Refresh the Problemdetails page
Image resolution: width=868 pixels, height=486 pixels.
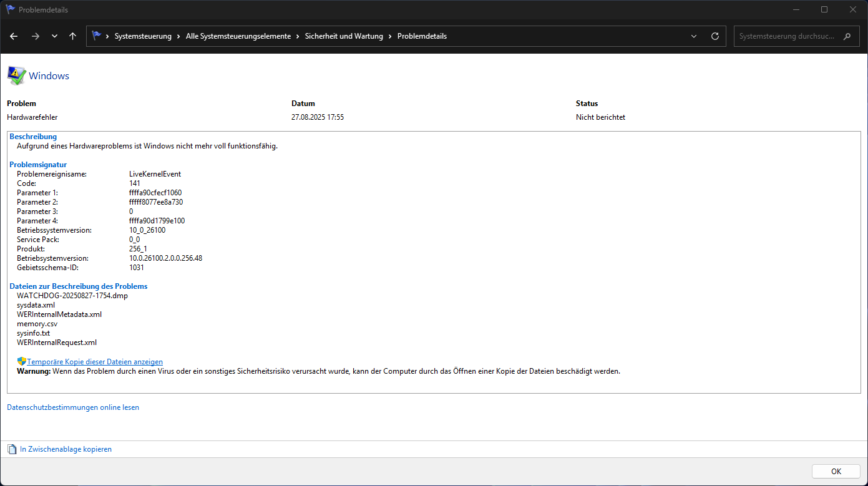715,36
